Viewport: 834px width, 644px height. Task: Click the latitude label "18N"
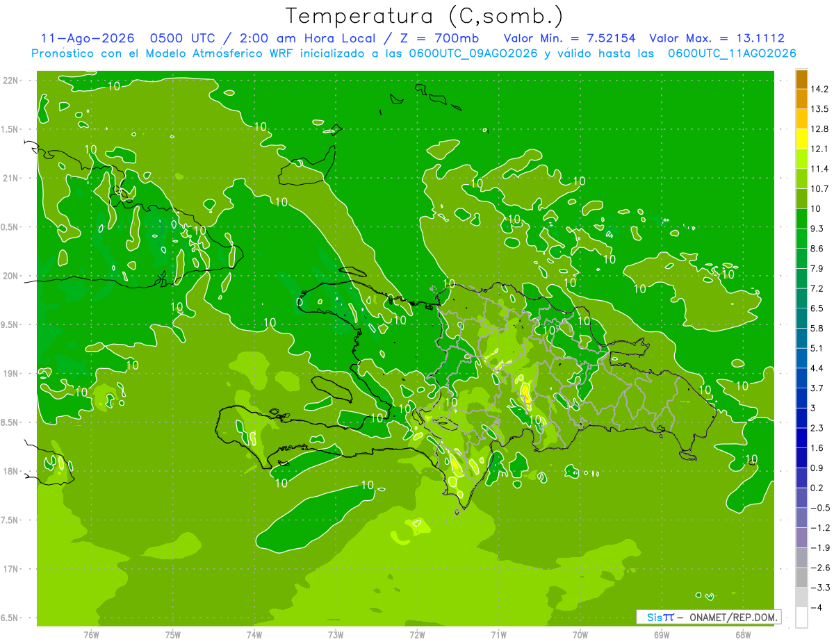coord(10,472)
